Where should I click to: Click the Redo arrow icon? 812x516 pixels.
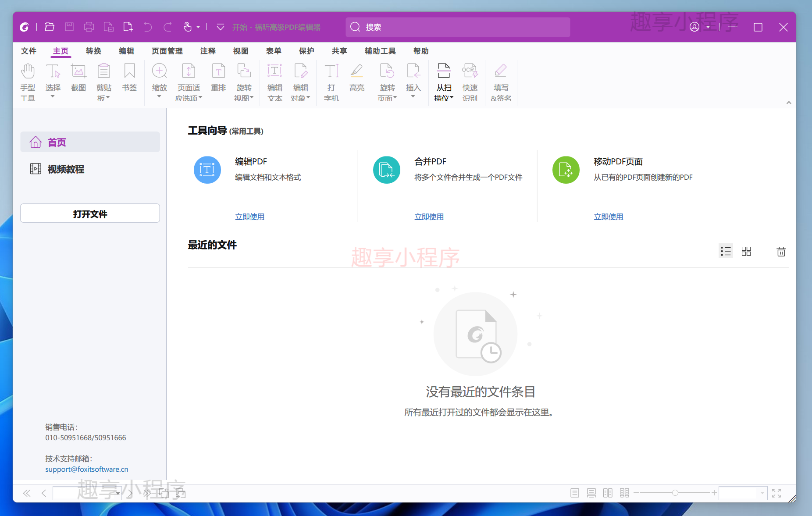pyautogui.click(x=167, y=27)
